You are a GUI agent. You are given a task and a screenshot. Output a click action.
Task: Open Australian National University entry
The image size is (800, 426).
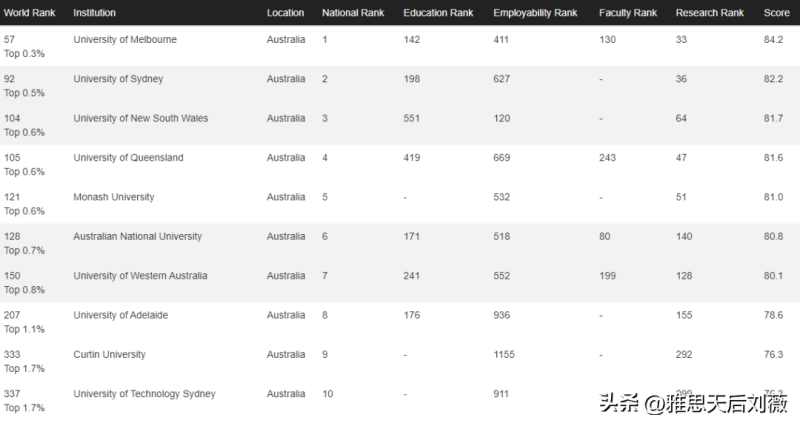click(138, 237)
